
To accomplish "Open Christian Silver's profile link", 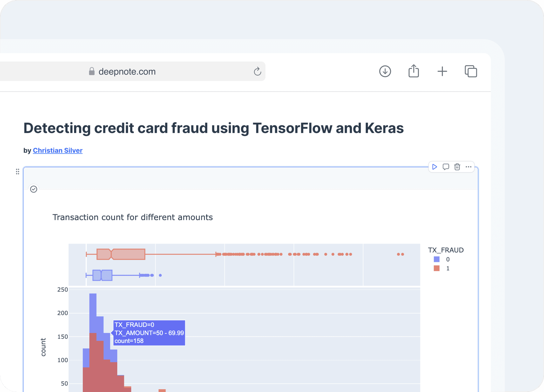I will click(x=58, y=150).
